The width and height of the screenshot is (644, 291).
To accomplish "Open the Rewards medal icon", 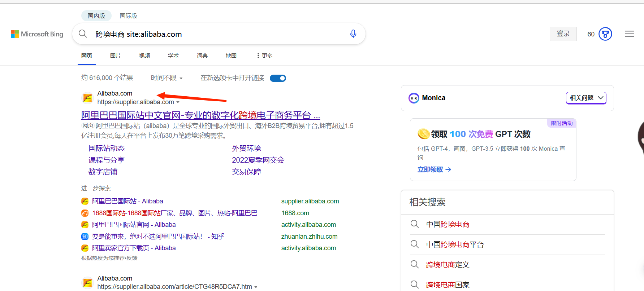I will click(x=605, y=34).
